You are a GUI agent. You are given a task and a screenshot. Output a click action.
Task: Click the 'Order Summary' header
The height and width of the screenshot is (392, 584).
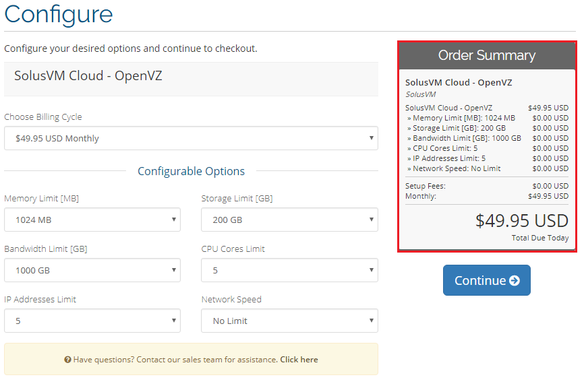pos(487,55)
